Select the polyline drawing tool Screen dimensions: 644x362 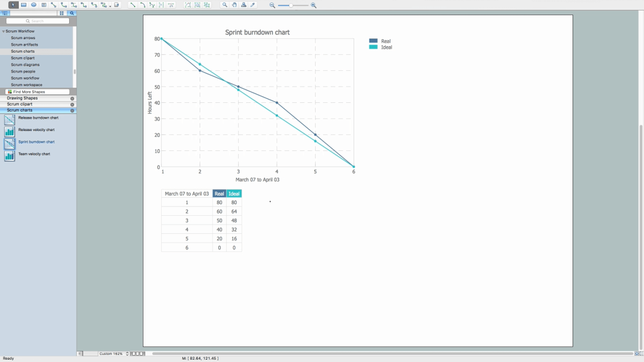tap(152, 5)
